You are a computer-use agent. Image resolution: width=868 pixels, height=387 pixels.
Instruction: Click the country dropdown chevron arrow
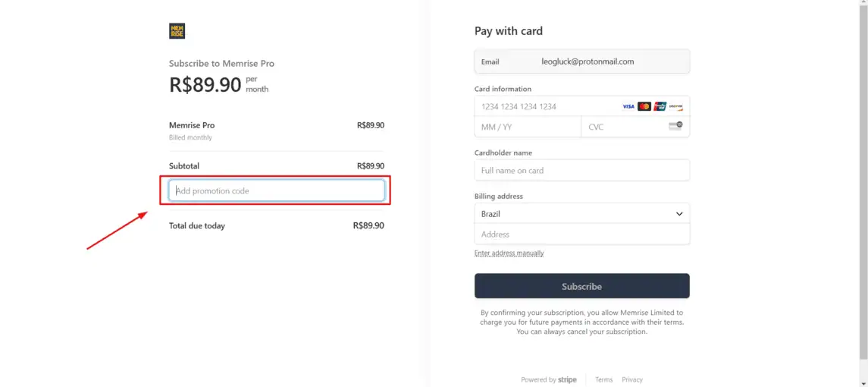click(679, 214)
